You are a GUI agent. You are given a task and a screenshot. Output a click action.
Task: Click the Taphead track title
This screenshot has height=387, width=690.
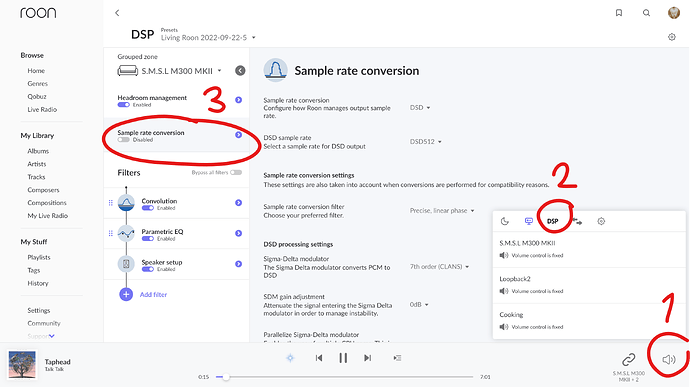tap(57, 361)
